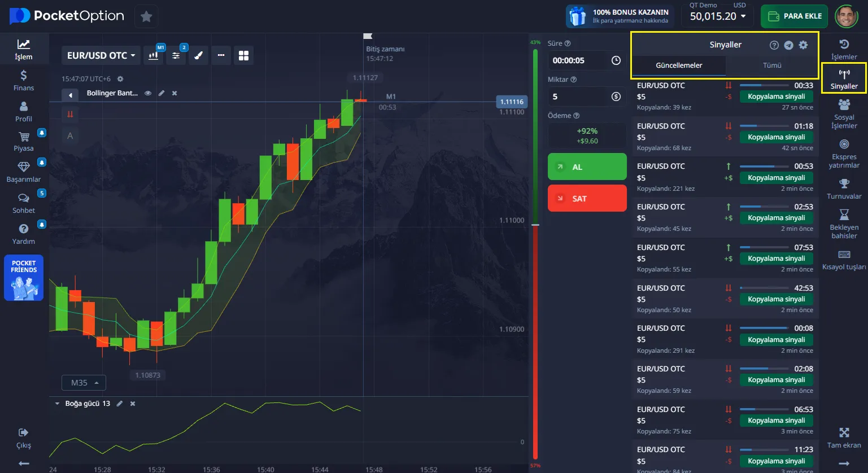The width and height of the screenshot is (868, 473).
Task: Select the drawing brush tool
Action: coord(198,55)
